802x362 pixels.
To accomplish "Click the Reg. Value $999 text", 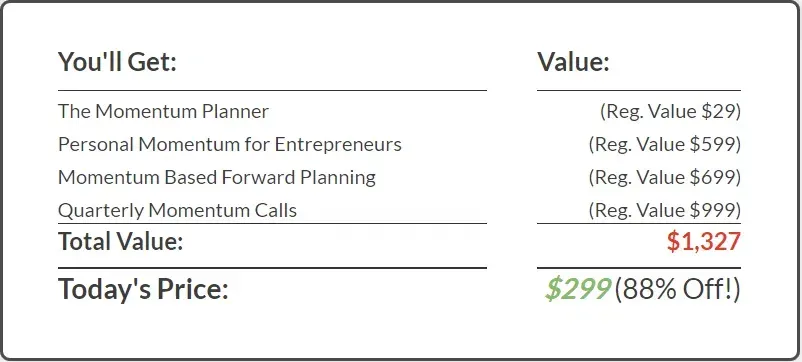I will (664, 211).
